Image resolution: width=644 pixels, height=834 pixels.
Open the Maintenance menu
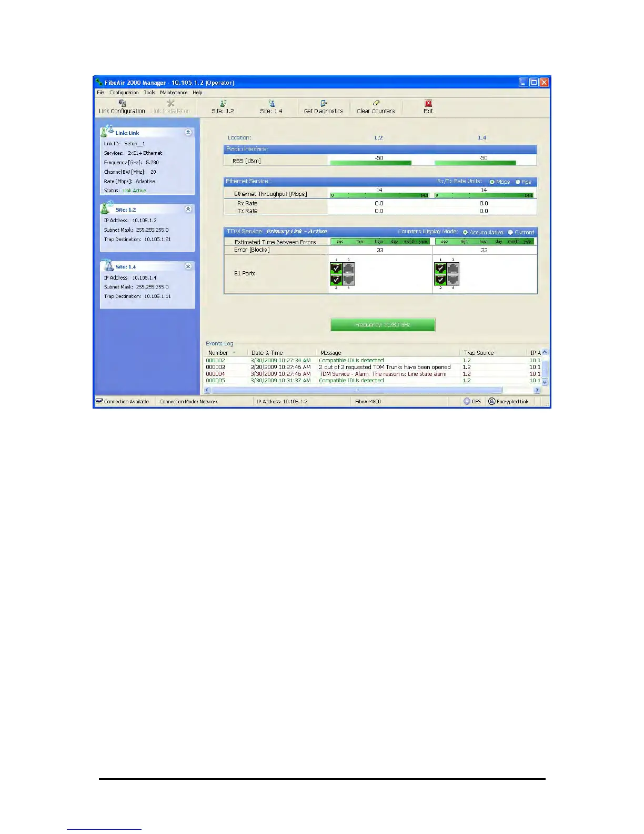[174, 93]
